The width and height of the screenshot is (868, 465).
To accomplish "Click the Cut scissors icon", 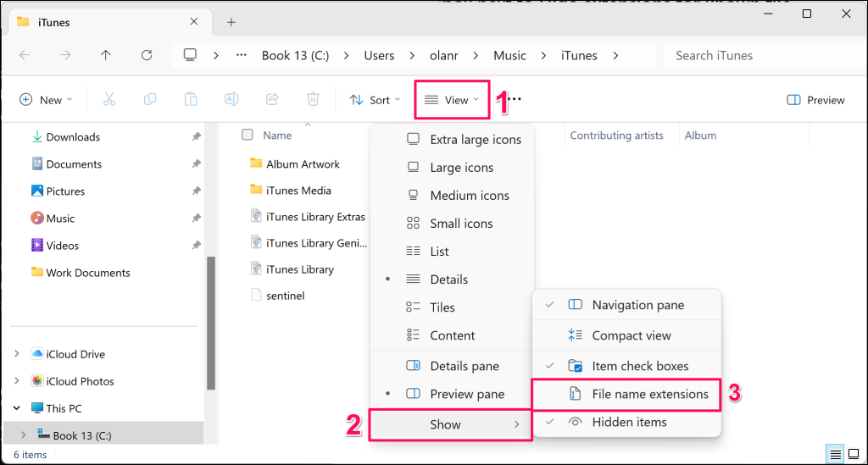I will coord(109,100).
